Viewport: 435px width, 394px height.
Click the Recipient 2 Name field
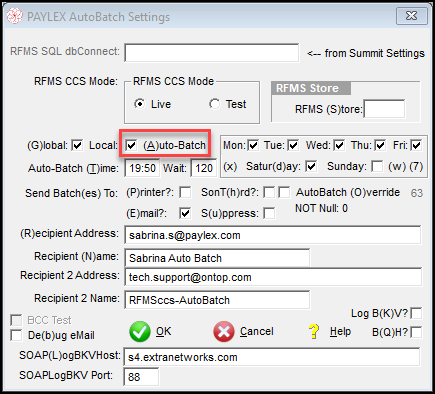217,300
